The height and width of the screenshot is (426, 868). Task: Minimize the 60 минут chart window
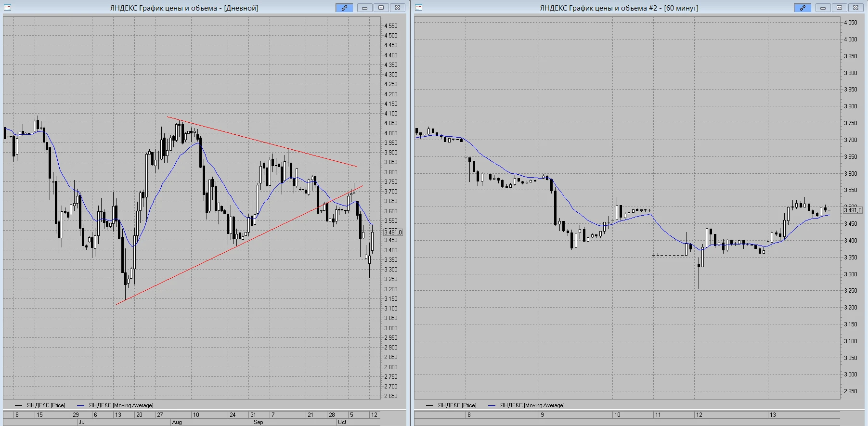point(823,8)
